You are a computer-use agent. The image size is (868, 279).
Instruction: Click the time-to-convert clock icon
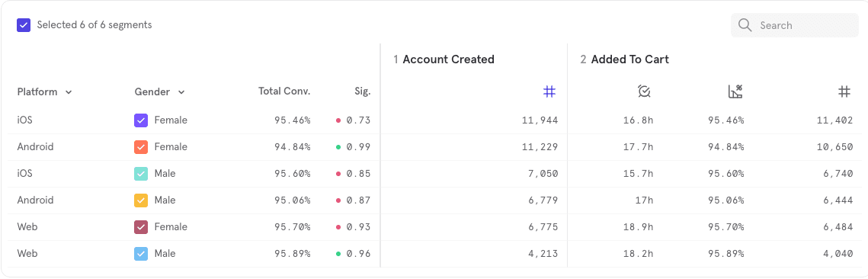pyautogui.click(x=644, y=92)
